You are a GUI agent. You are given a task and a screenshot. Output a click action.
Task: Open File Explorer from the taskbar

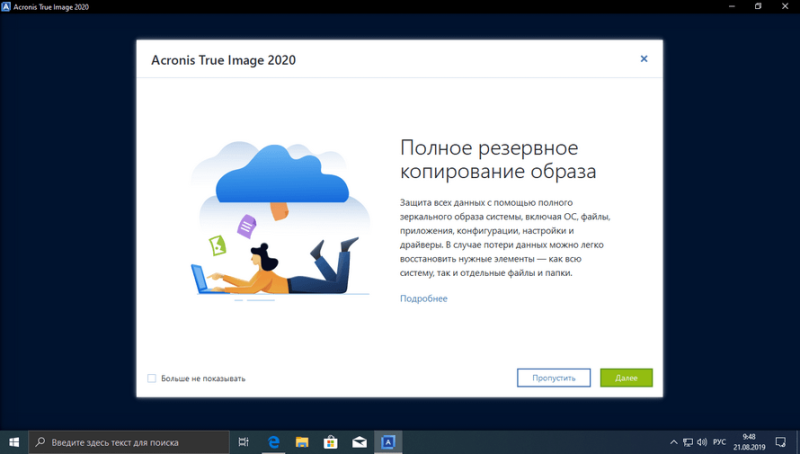pos(302,442)
